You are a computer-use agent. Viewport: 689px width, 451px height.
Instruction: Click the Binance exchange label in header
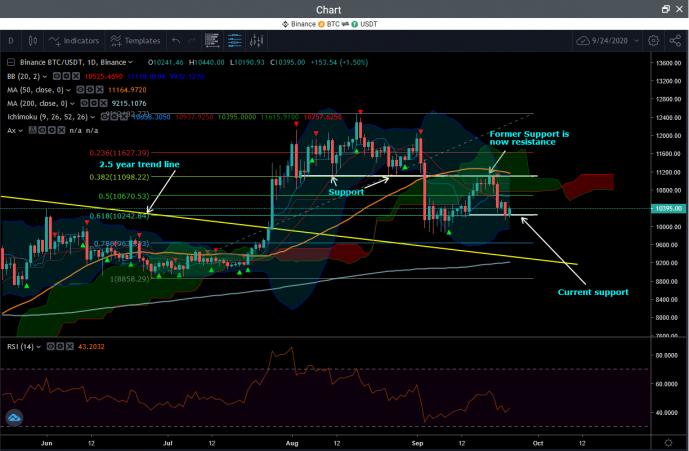coord(303,24)
